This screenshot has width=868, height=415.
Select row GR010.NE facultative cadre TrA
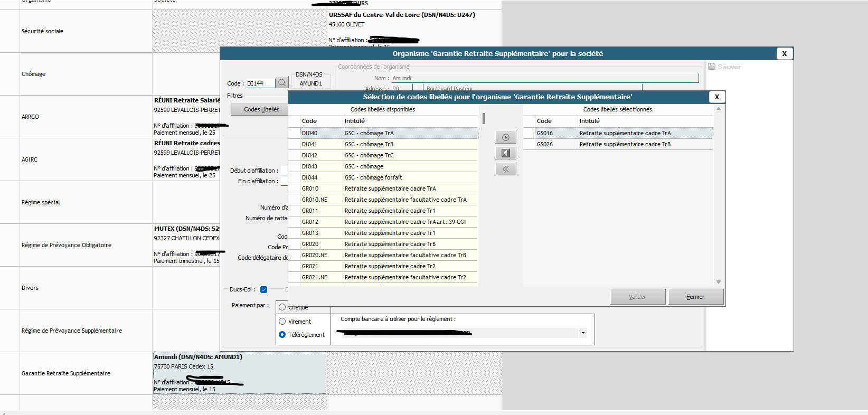[x=383, y=200]
